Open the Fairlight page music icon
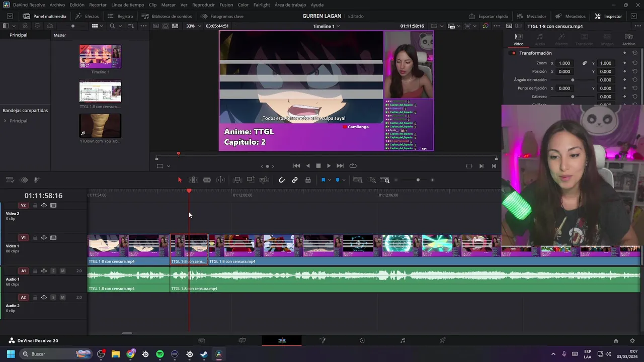Image resolution: width=644 pixels, height=362 pixels. [403, 340]
